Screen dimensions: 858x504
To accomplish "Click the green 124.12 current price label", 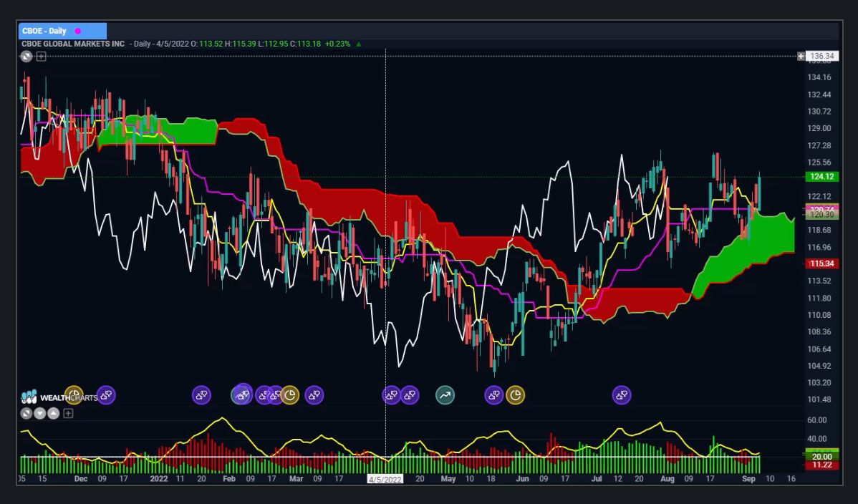I will tap(822, 176).
